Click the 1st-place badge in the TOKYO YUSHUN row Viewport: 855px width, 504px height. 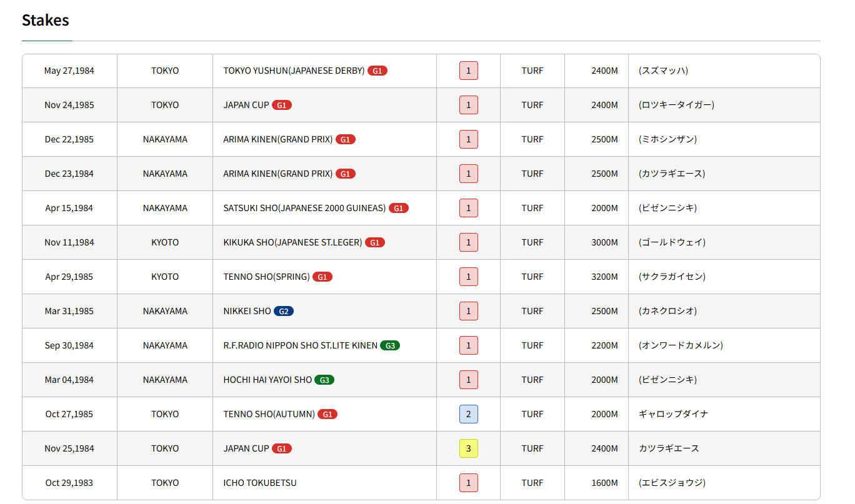point(469,71)
